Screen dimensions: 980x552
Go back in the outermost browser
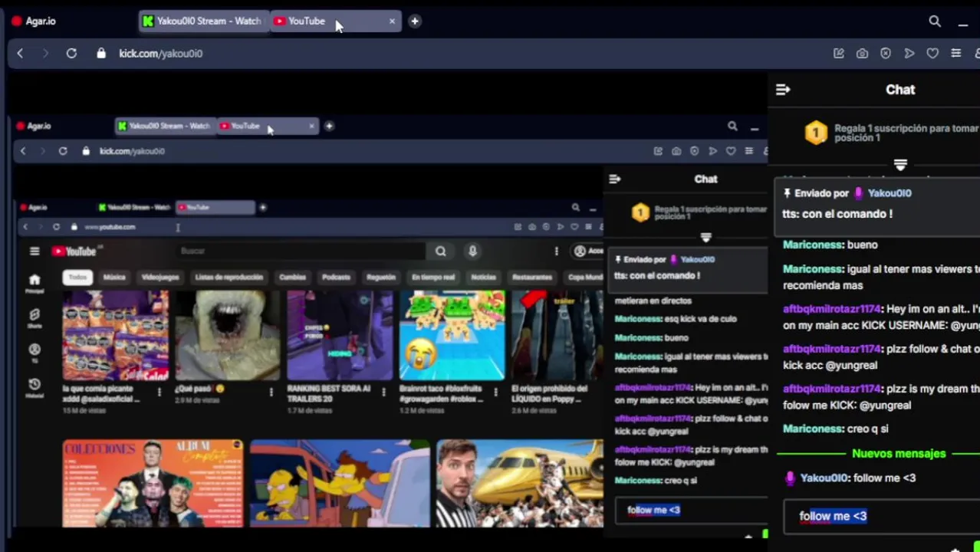[20, 54]
